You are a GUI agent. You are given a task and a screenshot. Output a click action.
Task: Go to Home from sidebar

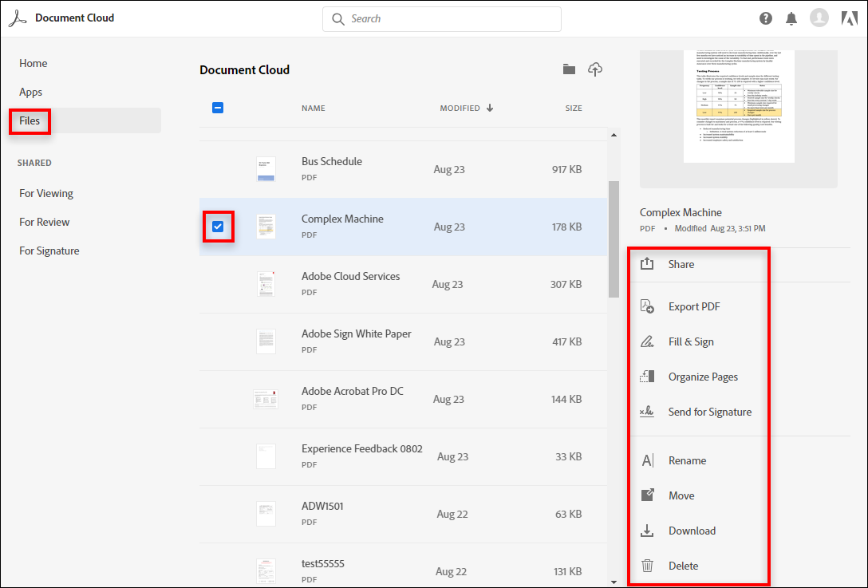[33, 63]
